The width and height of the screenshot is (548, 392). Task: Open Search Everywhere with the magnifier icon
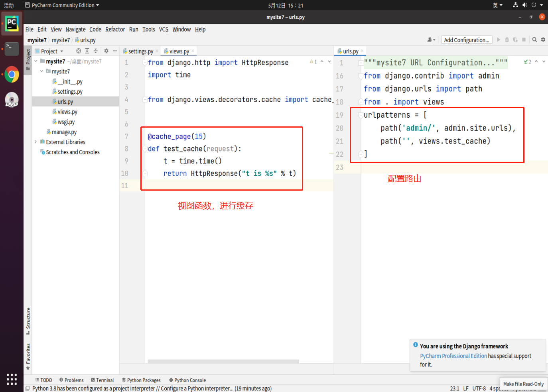(534, 40)
